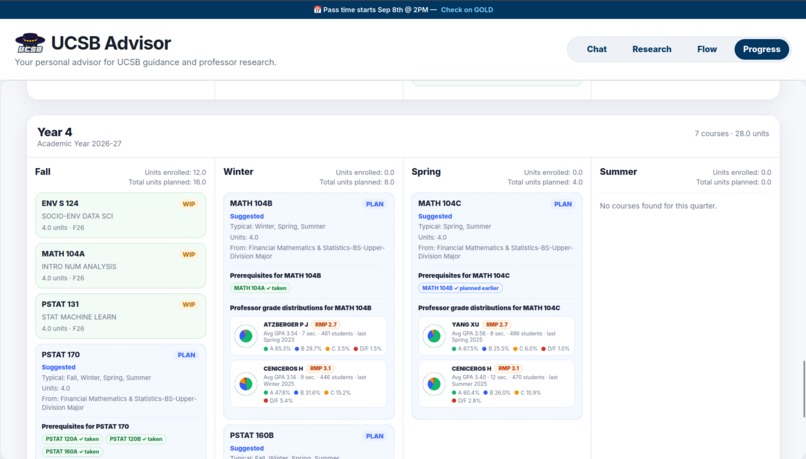Click the Spring quarter heading
The image size is (806, 459).
click(x=426, y=172)
